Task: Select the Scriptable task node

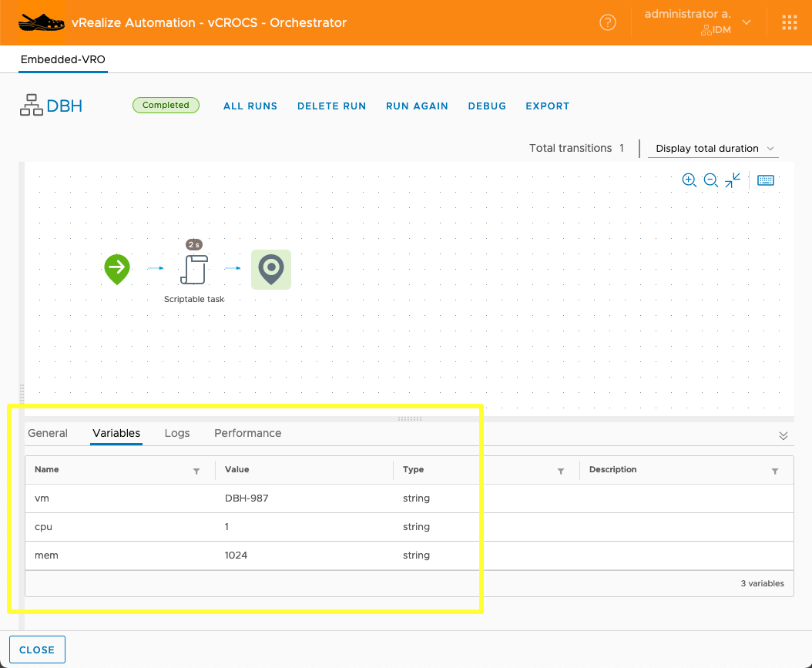Action: click(x=194, y=270)
